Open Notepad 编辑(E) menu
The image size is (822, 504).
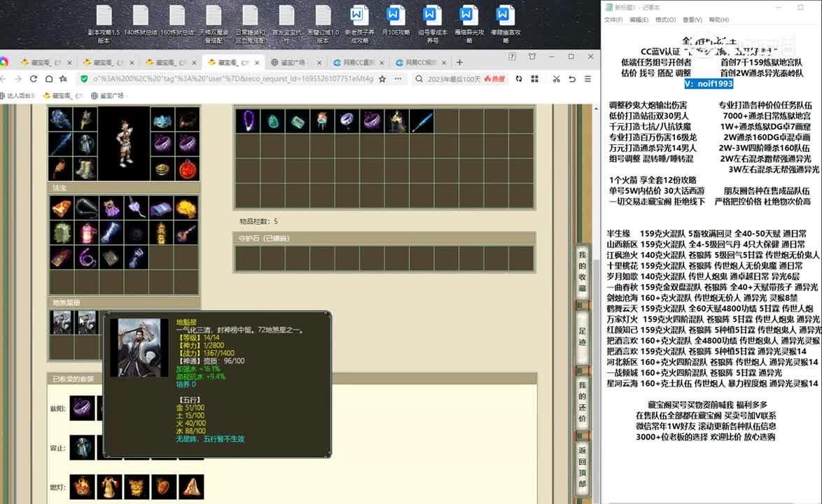tap(639, 20)
